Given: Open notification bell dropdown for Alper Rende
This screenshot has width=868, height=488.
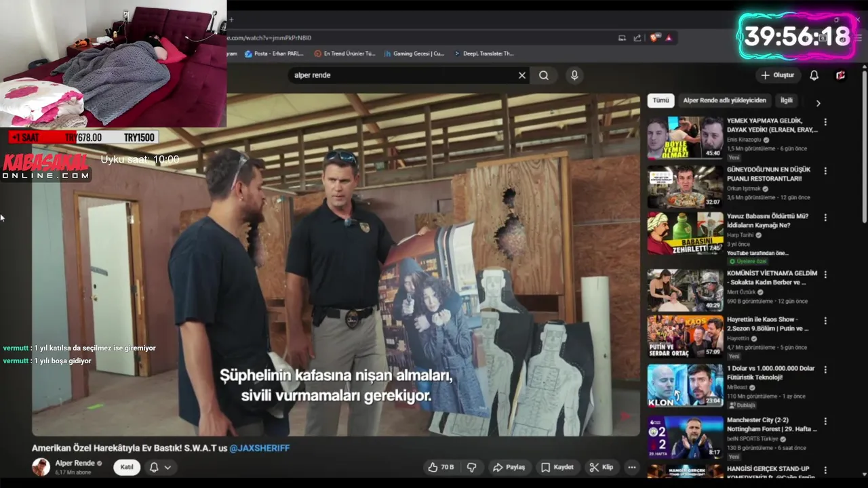Looking at the screenshot, I should (160, 467).
